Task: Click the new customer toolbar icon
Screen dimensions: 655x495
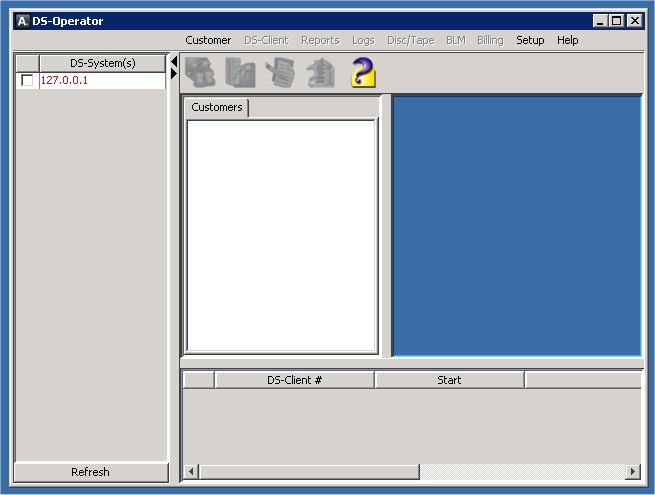Action: (200, 72)
